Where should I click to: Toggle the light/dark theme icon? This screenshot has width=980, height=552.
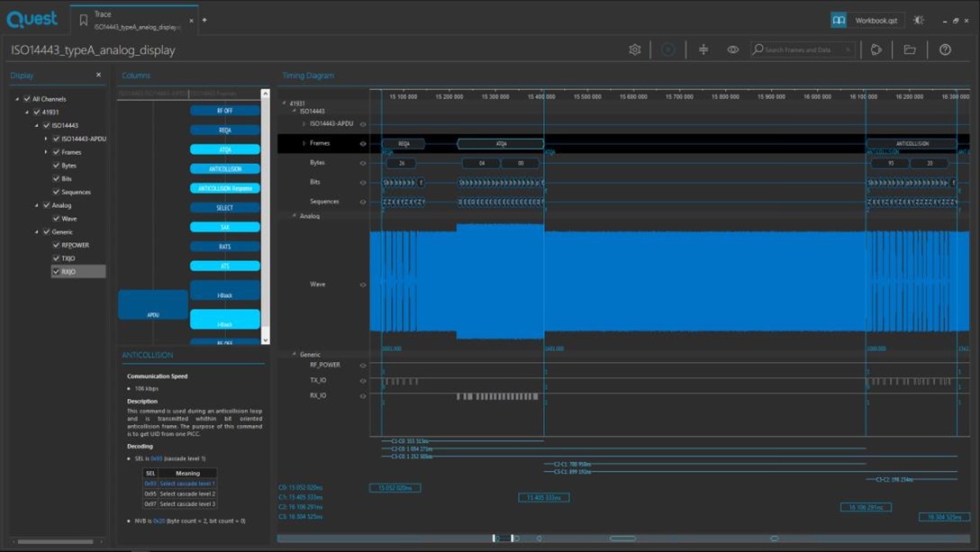point(919,20)
